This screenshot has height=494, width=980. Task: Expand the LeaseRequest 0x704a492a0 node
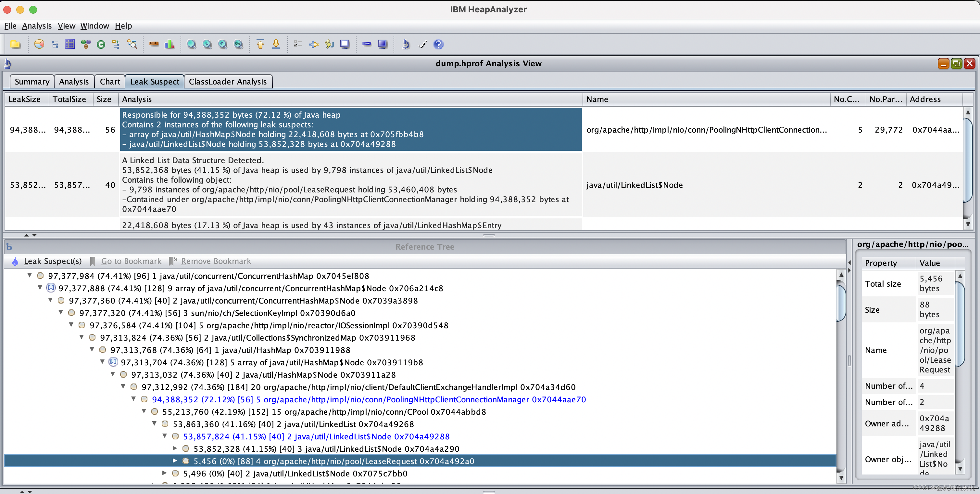tap(175, 461)
